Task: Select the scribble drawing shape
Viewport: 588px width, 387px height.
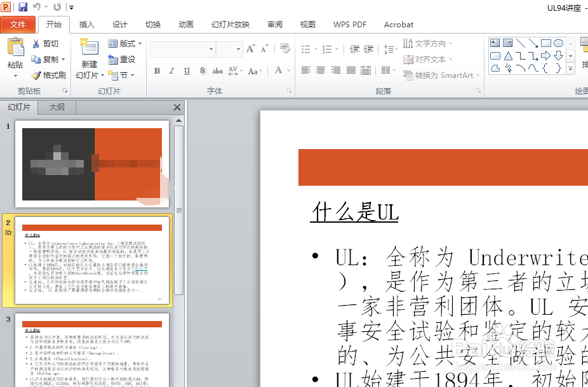Action: 508,68
